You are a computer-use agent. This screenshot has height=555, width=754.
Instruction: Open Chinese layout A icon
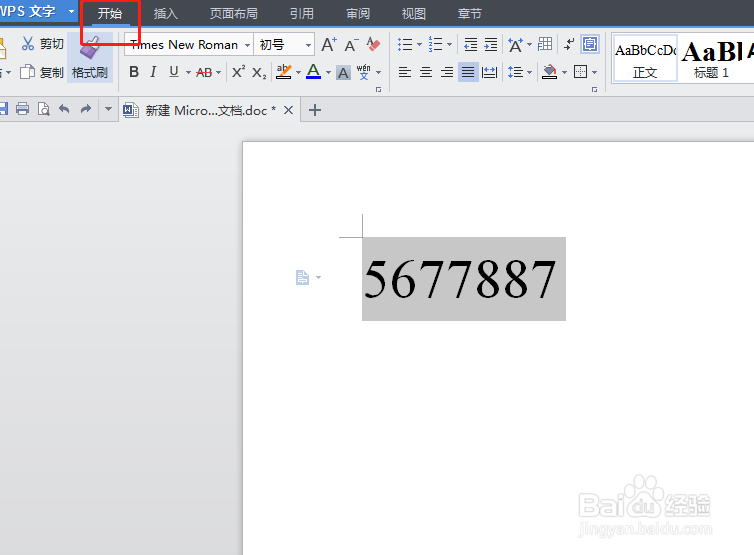[x=515, y=45]
